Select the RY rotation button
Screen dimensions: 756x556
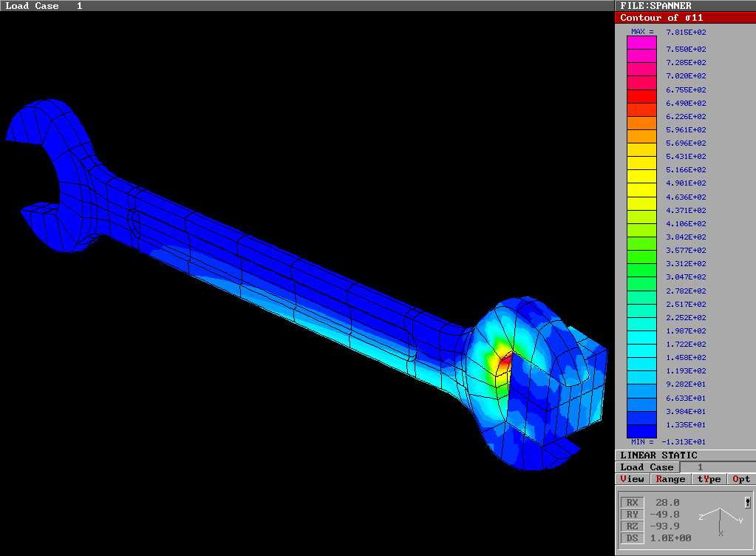(632, 515)
